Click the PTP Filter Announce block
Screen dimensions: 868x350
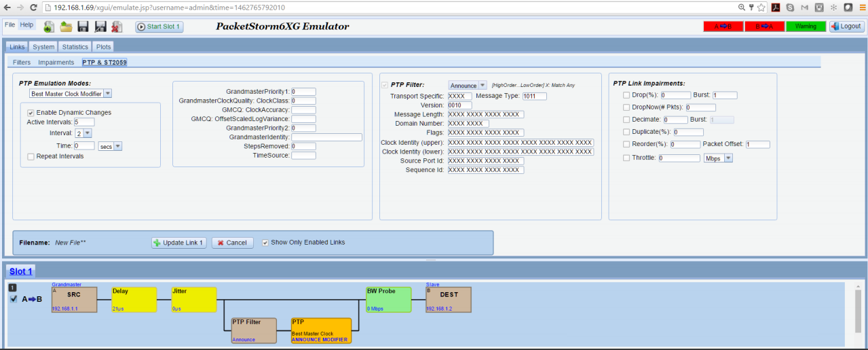coord(254,330)
